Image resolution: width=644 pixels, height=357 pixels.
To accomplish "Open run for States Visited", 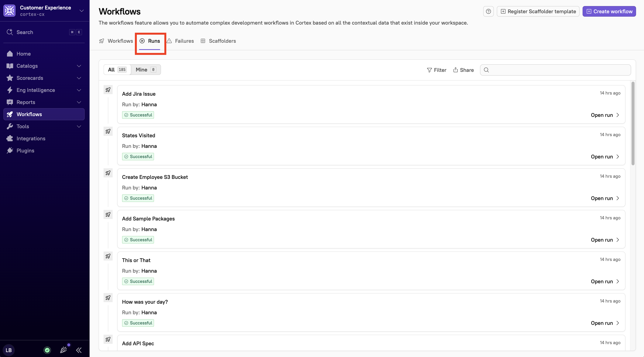I will 605,157.
